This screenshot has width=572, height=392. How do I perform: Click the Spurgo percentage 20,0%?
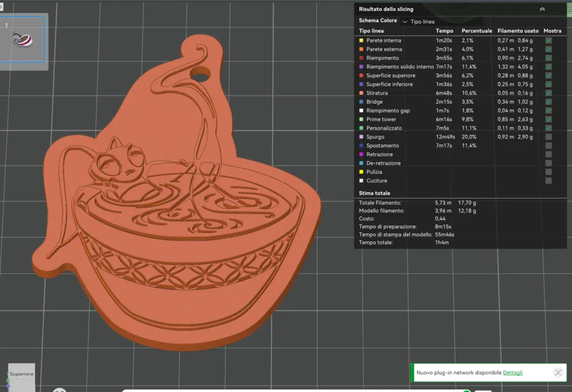(469, 137)
